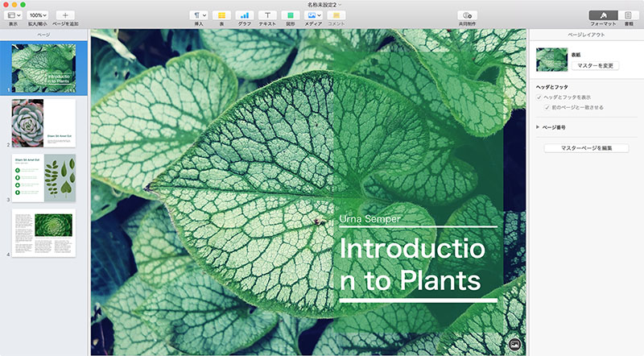Click the master thumbnail in the layout panel

tap(552, 60)
